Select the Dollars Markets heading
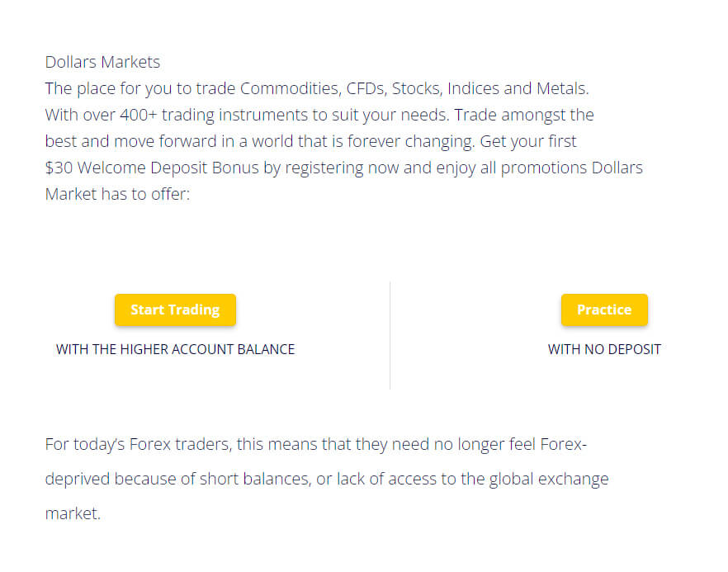The width and height of the screenshot is (728, 572). pyautogui.click(x=102, y=62)
